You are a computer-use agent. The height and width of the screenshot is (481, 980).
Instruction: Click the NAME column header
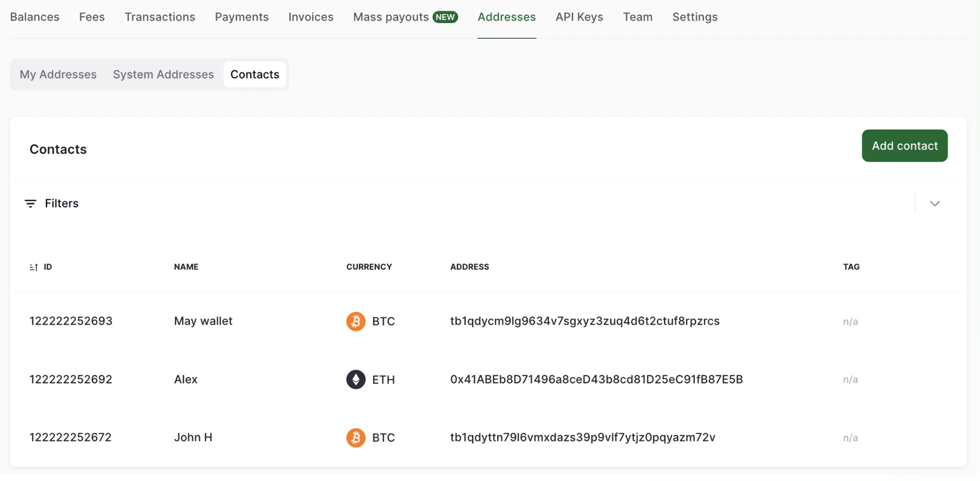(186, 267)
